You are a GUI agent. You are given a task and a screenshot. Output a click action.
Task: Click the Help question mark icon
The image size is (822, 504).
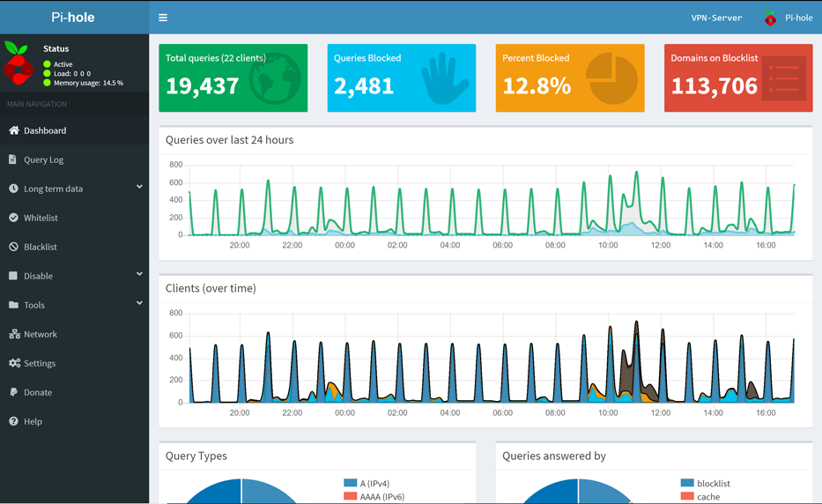(x=13, y=421)
